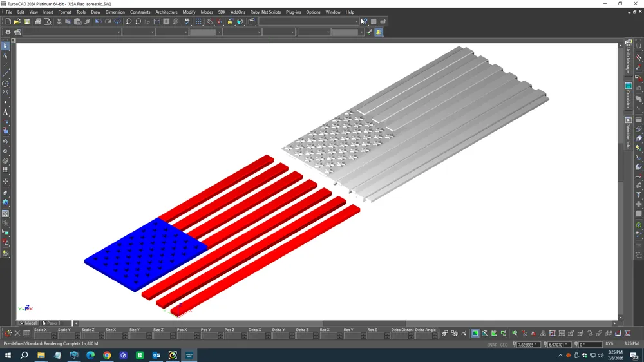Select the grid array tool in left toolbar
This screenshot has height=362, width=644.
click(x=5, y=169)
